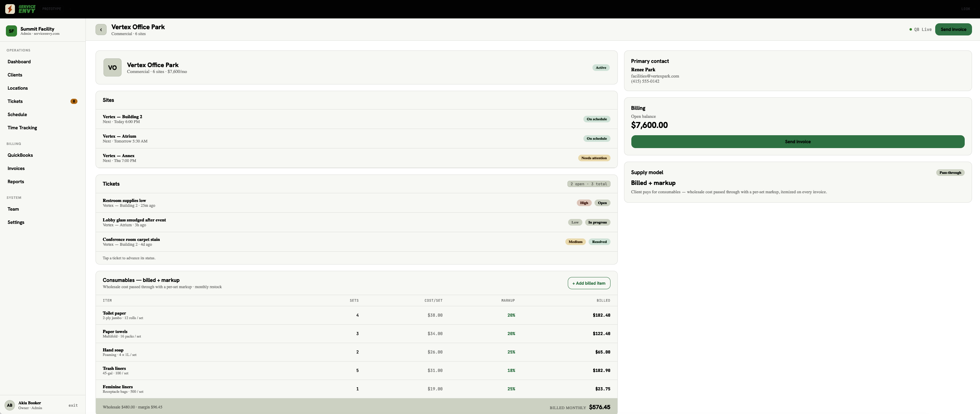Image resolution: width=980 pixels, height=414 pixels.
Task: Open Schedule in the sidebar
Action: 43,115
